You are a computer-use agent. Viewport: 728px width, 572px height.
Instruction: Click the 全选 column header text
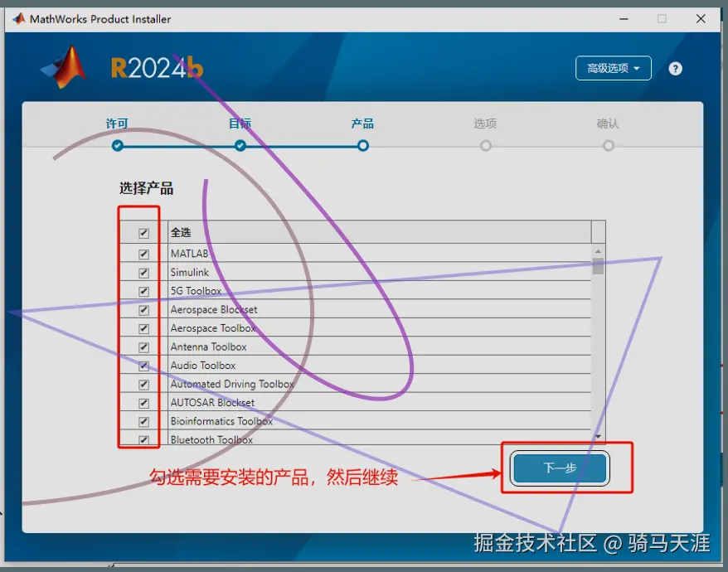click(181, 233)
